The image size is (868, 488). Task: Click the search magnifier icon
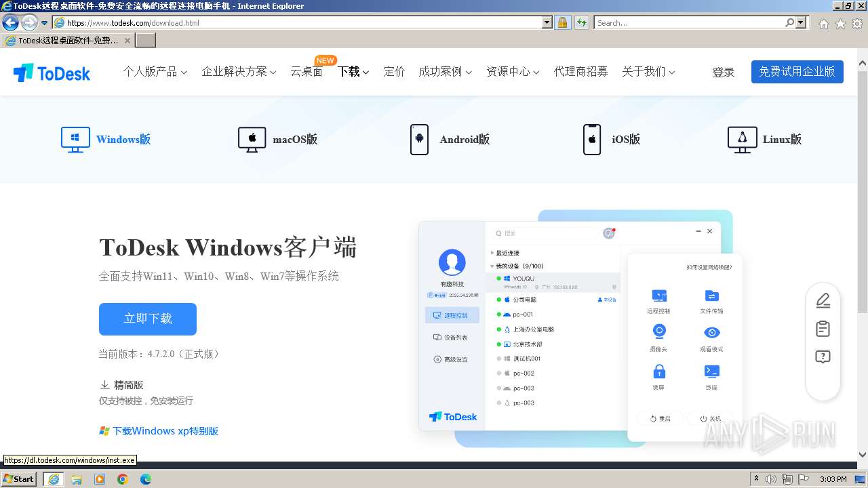click(x=790, y=22)
